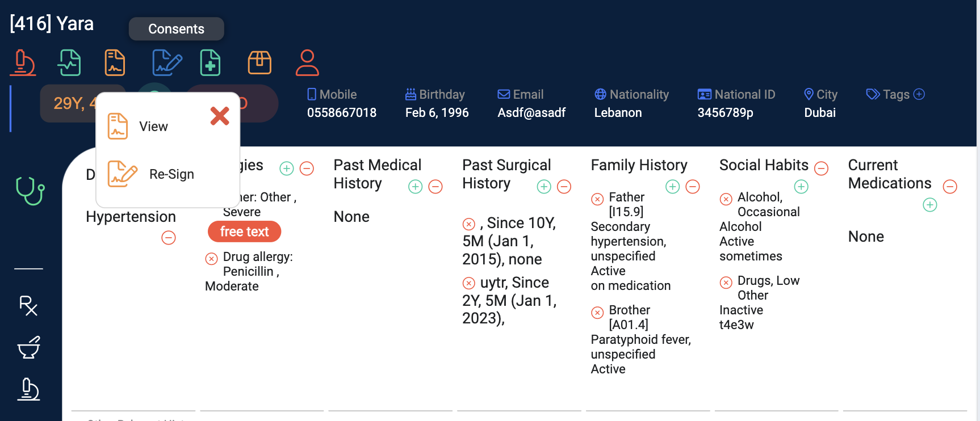Viewport: 980px width, 421px height.
Task: Click the mortar and pestle sidebar icon
Action: click(28, 348)
